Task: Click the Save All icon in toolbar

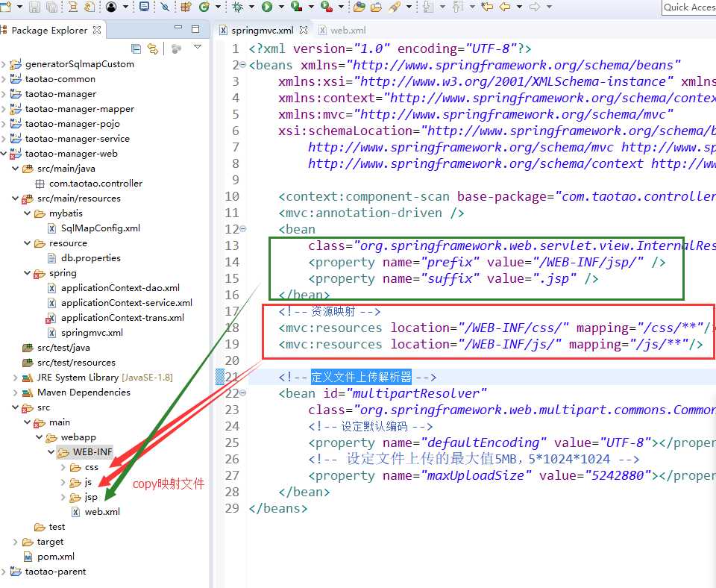Action: pyautogui.click(x=52, y=7)
